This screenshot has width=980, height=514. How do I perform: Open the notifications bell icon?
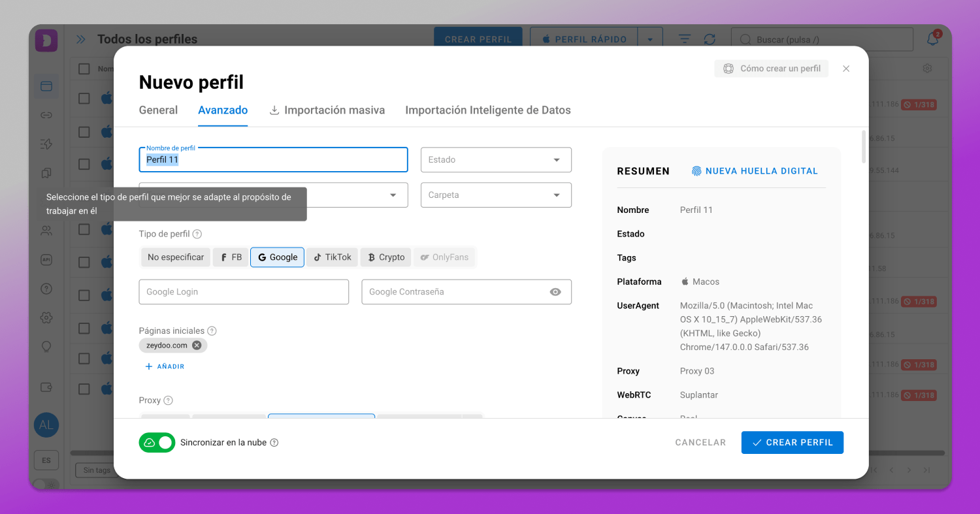click(x=933, y=39)
